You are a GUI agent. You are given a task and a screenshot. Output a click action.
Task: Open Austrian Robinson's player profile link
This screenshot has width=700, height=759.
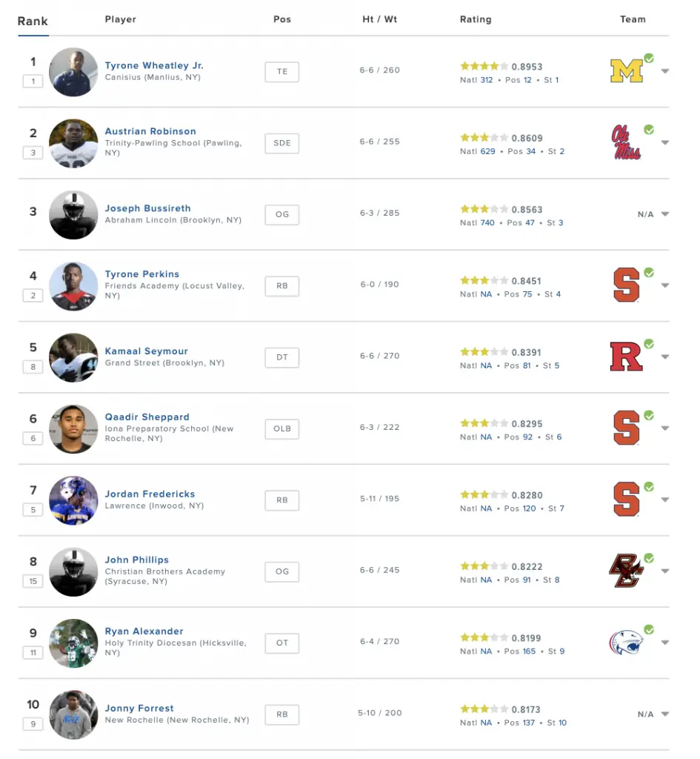tap(150, 131)
